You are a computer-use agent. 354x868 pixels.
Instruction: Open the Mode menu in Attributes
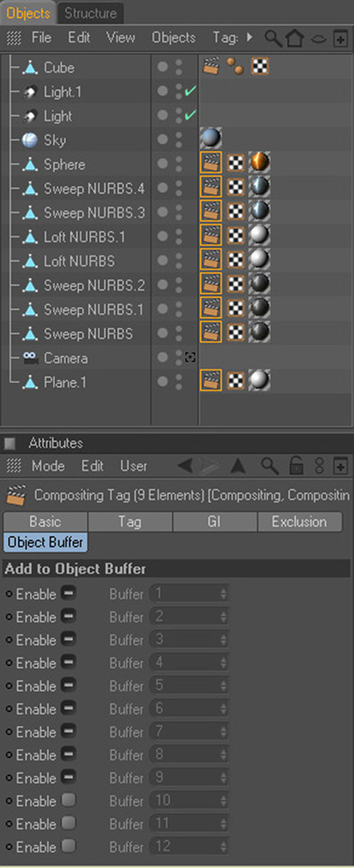(x=48, y=466)
